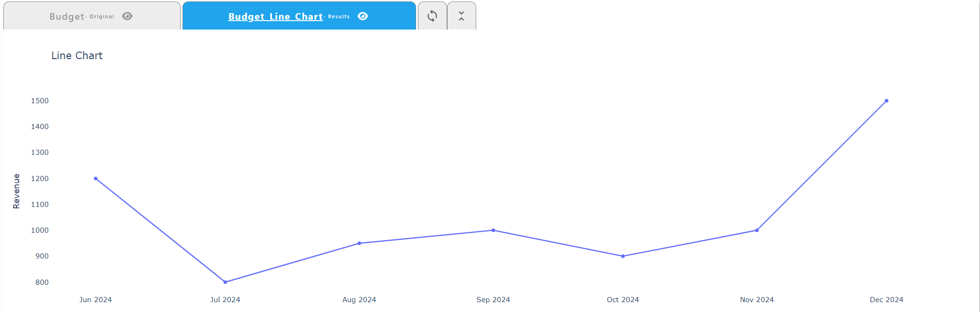
Task: Click the Dec 2024 x-axis label
Action: pos(886,300)
